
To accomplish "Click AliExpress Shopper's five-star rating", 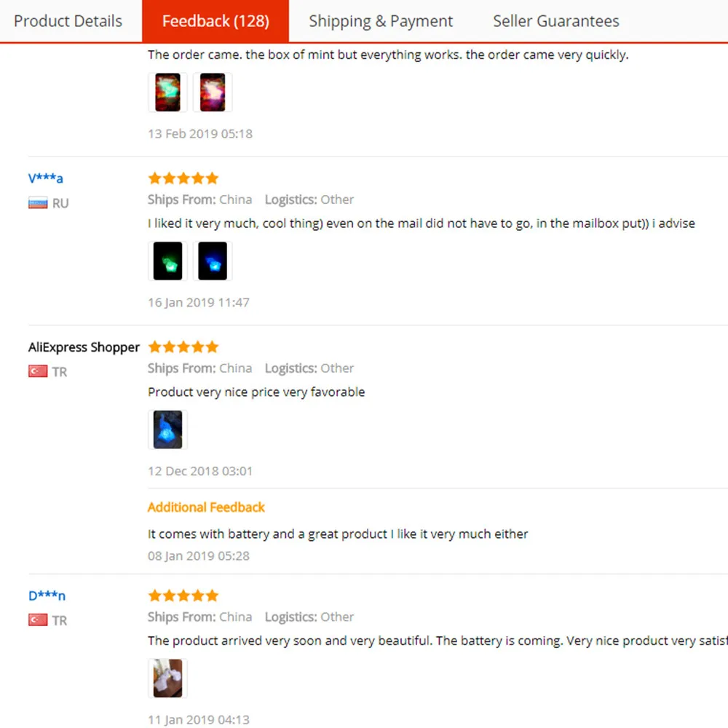I will click(183, 347).
